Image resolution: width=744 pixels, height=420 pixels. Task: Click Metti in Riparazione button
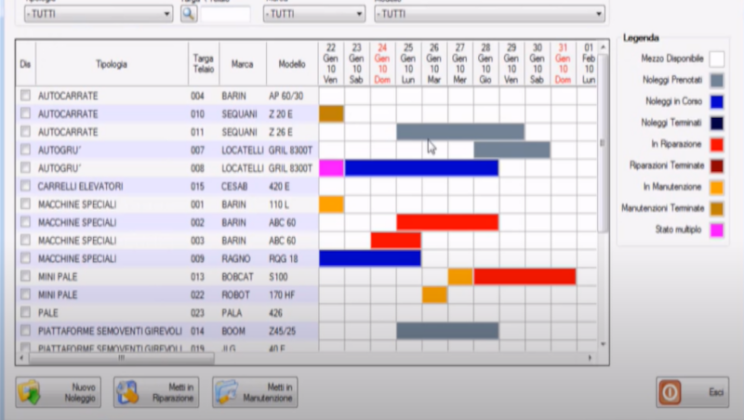click(156, 391)
